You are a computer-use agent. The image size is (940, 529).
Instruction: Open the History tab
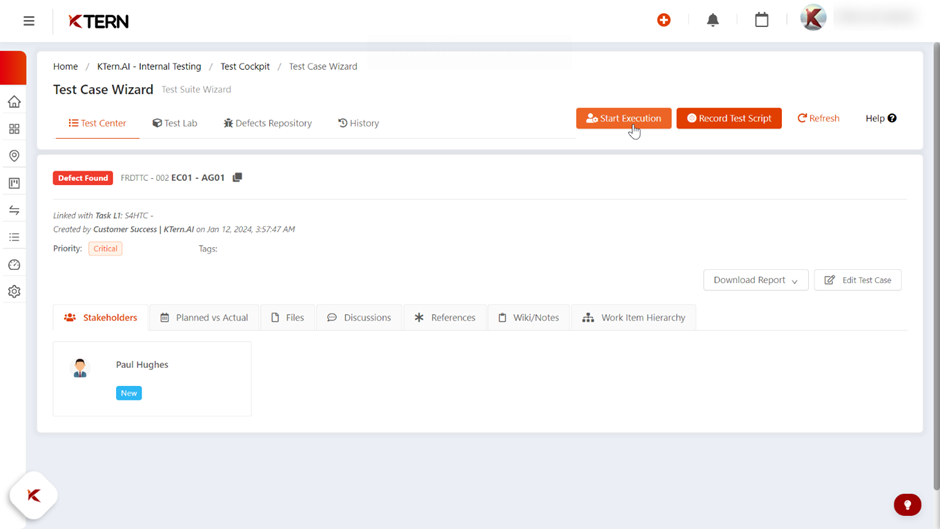coord(358,123)
